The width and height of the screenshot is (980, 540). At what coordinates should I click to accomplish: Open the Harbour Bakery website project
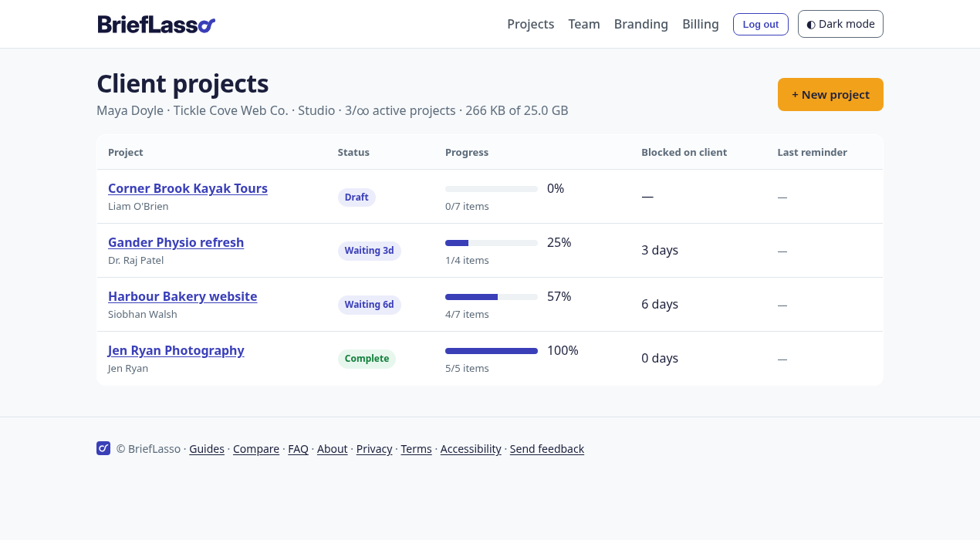point(183,296)
